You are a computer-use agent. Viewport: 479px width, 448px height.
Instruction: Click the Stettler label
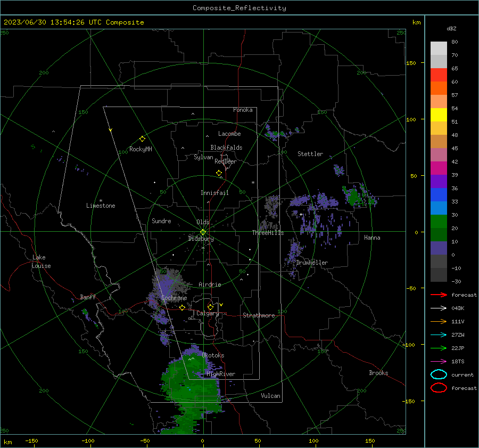[x=310, y=154]
